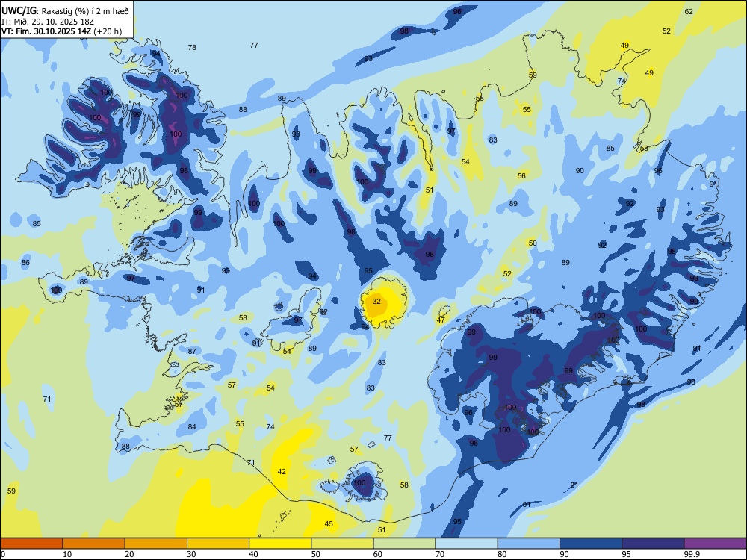Click the legend scale label '95'
The width and height of the screenshot is (747, 560).
pyautogui.click(x=627, y=554)
